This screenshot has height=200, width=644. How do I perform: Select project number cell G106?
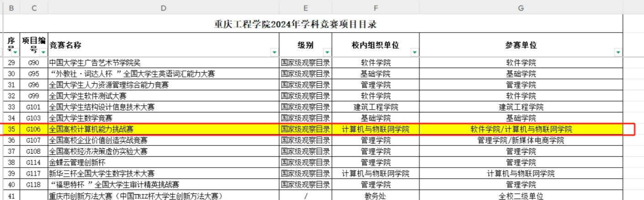(34, 130)
